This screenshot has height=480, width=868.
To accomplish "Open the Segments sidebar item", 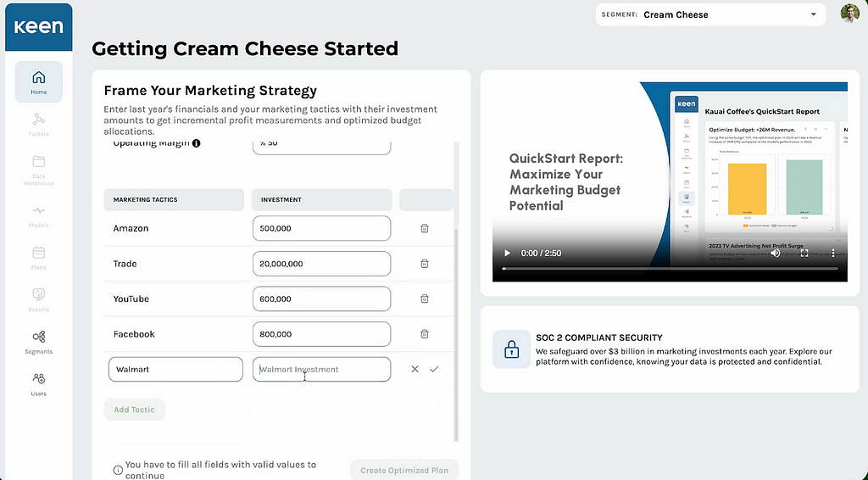I will pyautogui.click(x=39, y=343).
